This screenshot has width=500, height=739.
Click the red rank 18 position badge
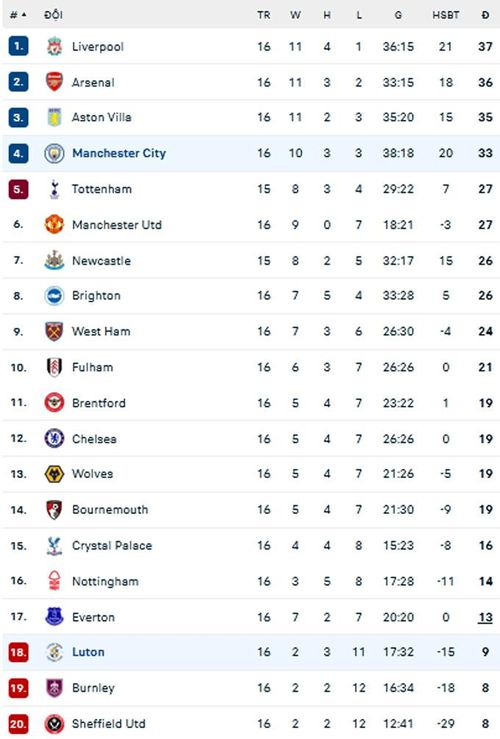[18, 652]
